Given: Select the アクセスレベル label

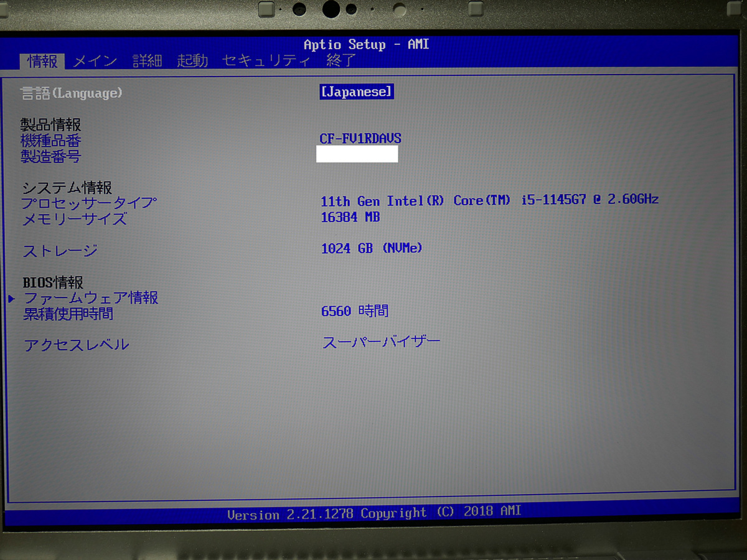Looking at the screenshot, I should (x=77, y=345).
